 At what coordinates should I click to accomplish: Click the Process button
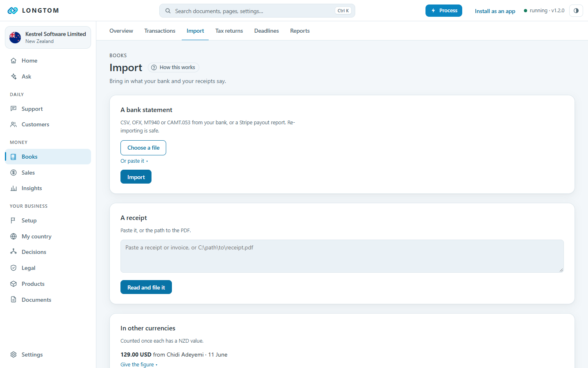(x=444, y=11)
